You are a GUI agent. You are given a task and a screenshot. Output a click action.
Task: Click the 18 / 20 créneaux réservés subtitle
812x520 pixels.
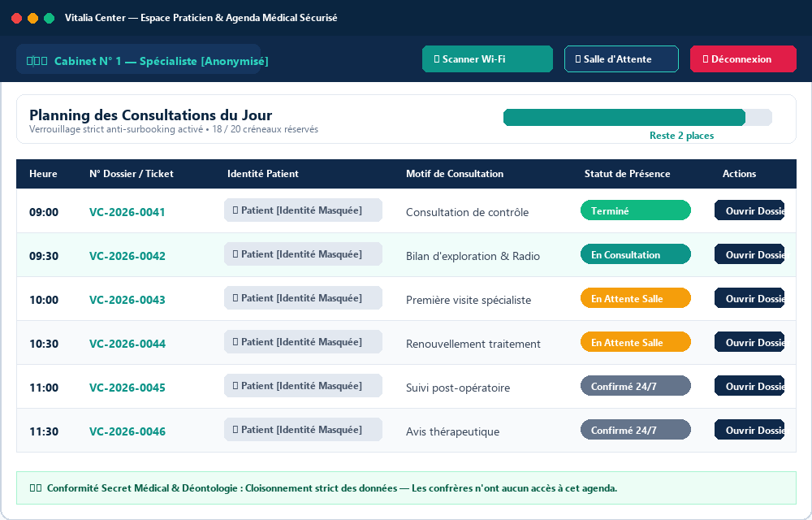266,129
